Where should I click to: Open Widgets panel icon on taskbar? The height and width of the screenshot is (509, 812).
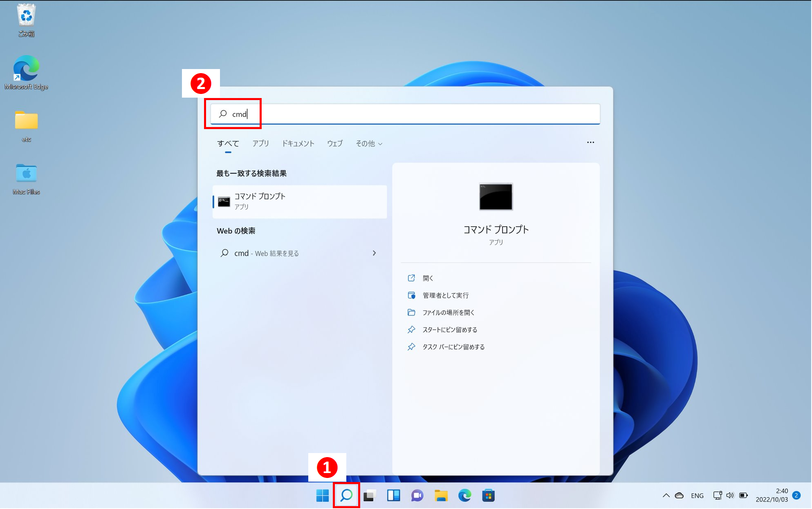click(x=393, y=496)
